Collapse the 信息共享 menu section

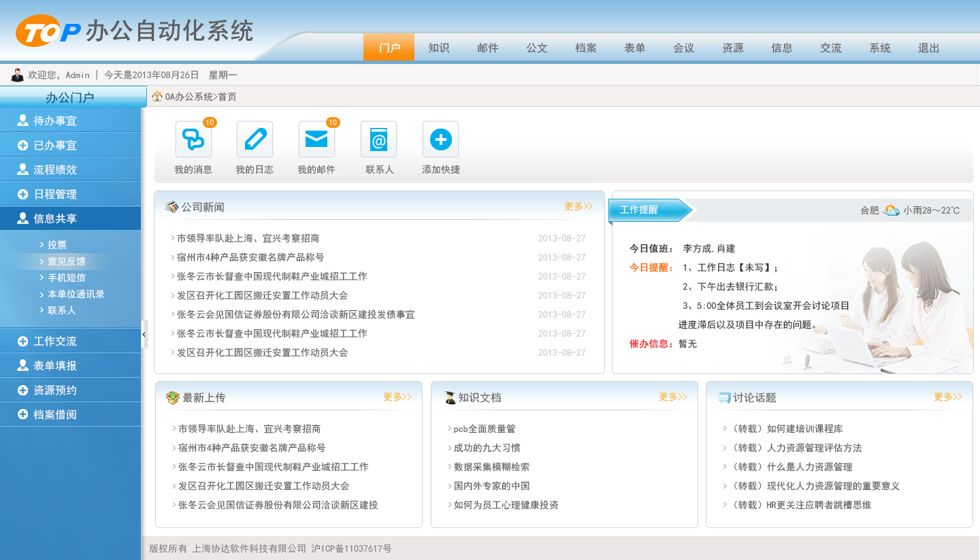coord(71,218)
